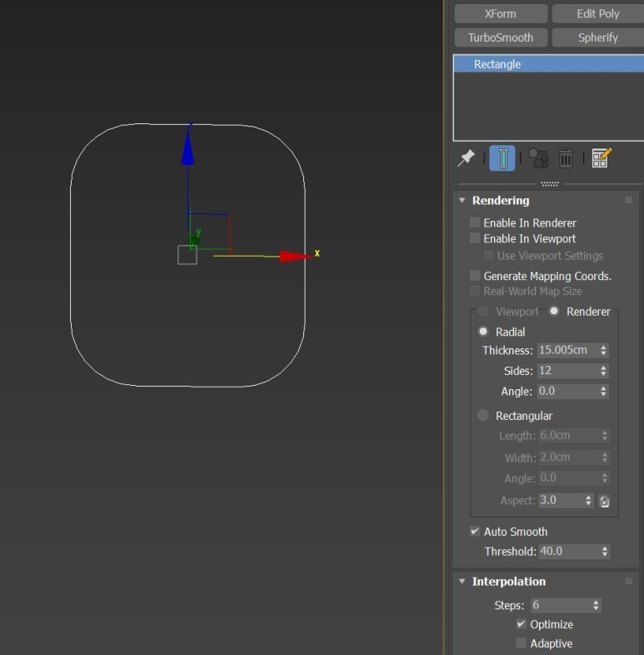Click the Edit Poly modifier button
This screenshot has height=655, width=644.
[x=598, y=14]
